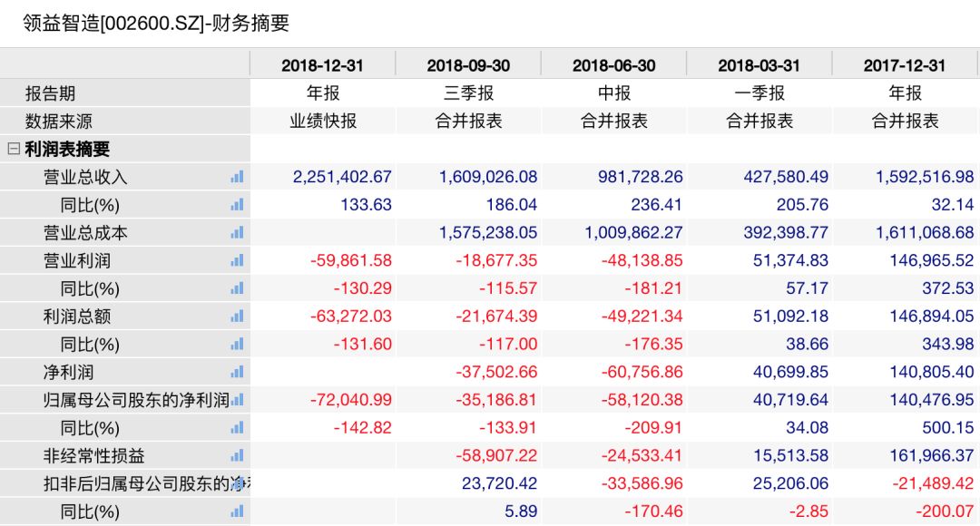Click the 业绩快报 data source cell
This screenshot has width=980, height=526.
tap(322, 121)
